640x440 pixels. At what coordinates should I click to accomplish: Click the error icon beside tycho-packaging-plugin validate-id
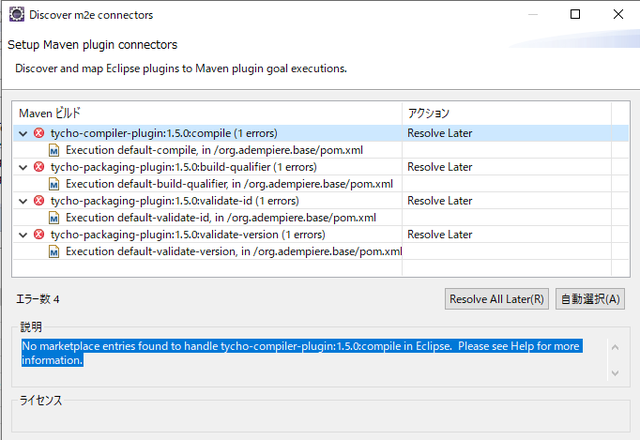(39, 201)
